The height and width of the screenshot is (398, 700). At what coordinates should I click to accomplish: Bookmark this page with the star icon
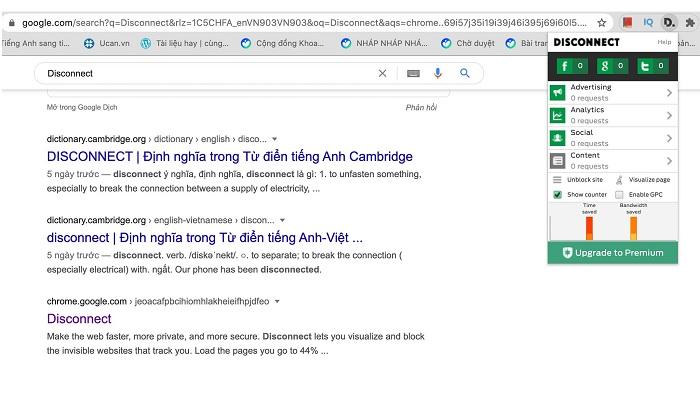[602, 22]
